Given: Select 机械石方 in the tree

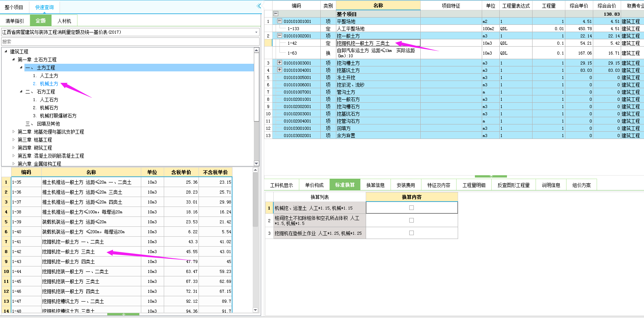Looking at the screenshot, I should [x=49, y=108].
